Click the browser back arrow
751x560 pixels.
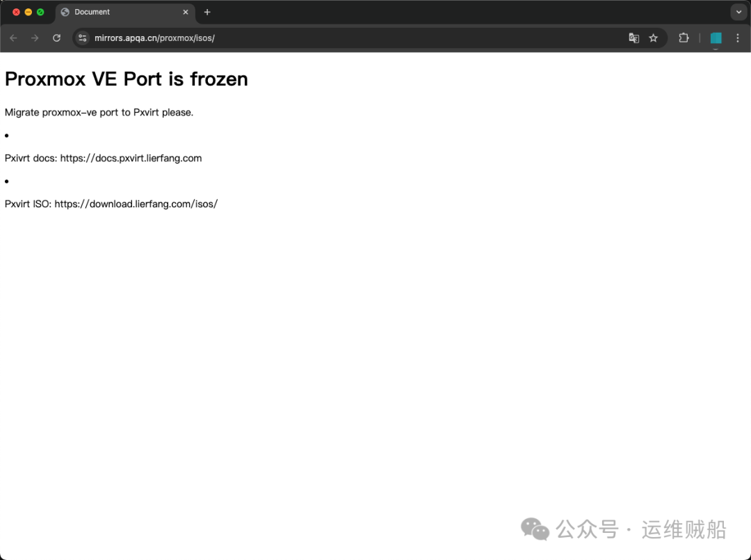pos(13,38)
